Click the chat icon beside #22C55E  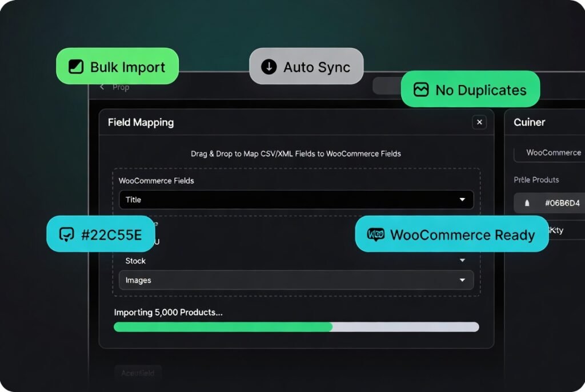67,235
